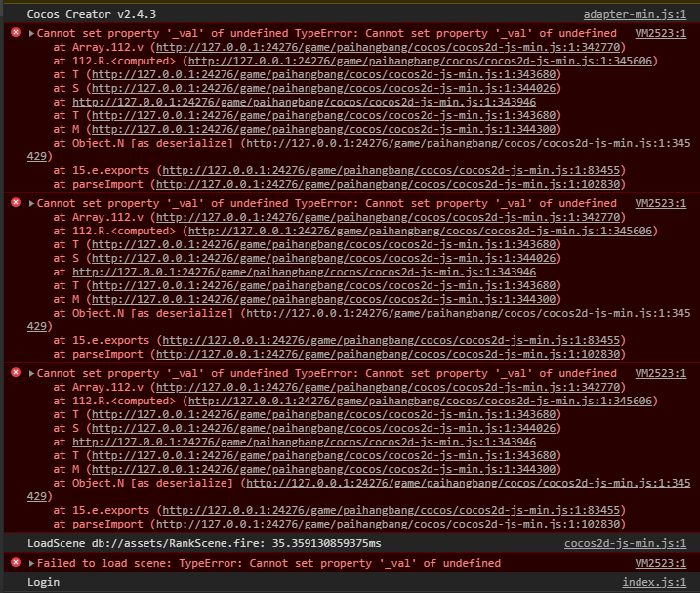In second error, open '112.R.<computed>' link ending 345606
Image resolution: width=700 pixels, height=593 pixels.
(x=420, y=231)
